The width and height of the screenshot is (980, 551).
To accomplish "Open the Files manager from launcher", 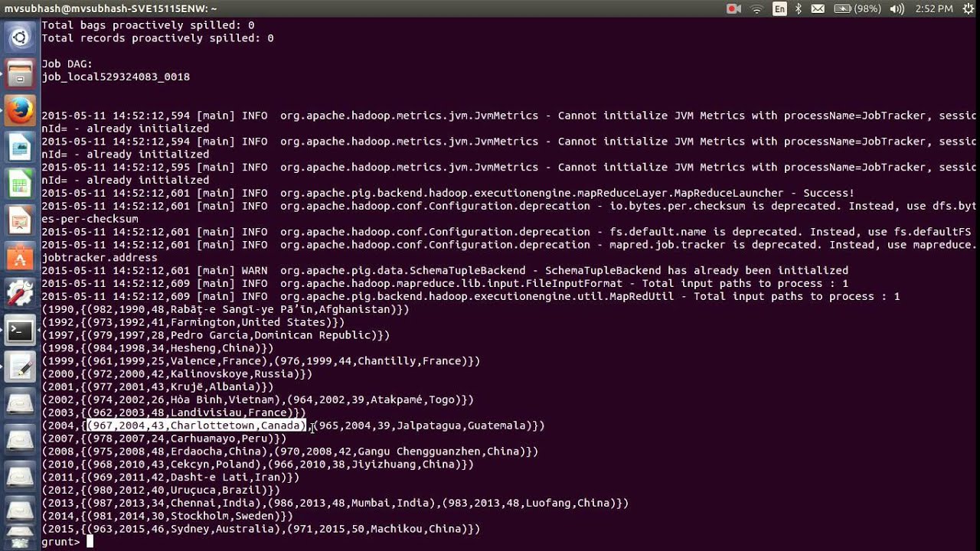I will point(21,73).
